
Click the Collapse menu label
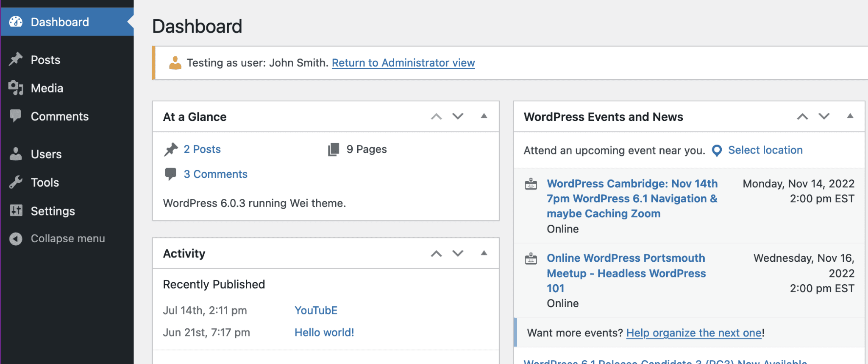[x=68, y=239]
